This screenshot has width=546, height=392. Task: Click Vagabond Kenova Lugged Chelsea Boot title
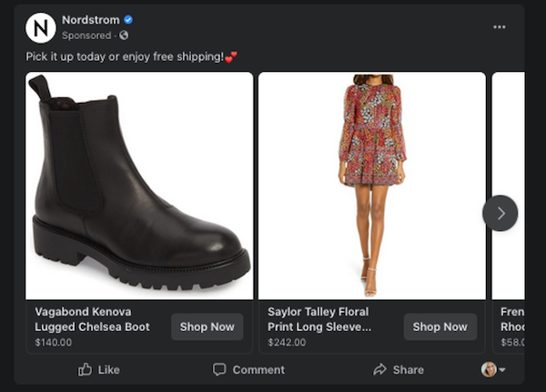pyautogui.click(x=93, y=318)
